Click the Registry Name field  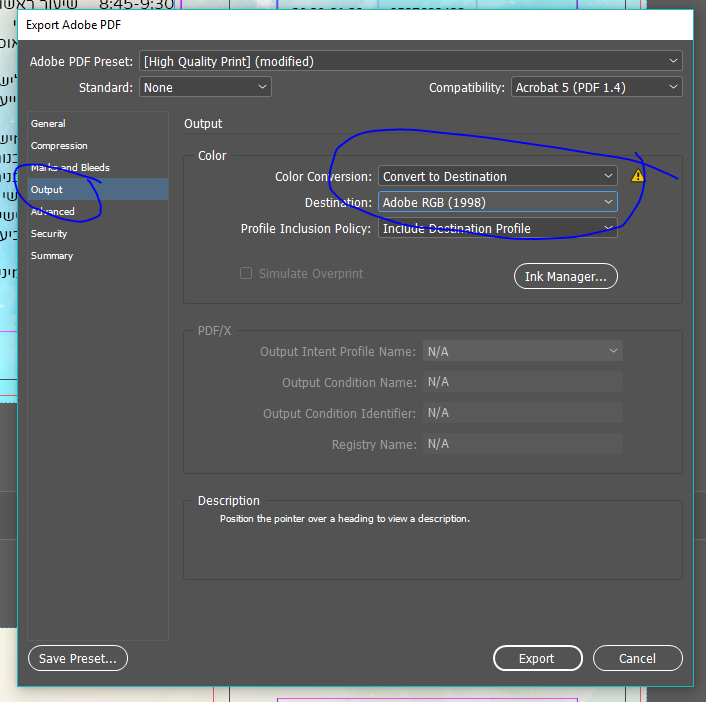click(523, 444)
